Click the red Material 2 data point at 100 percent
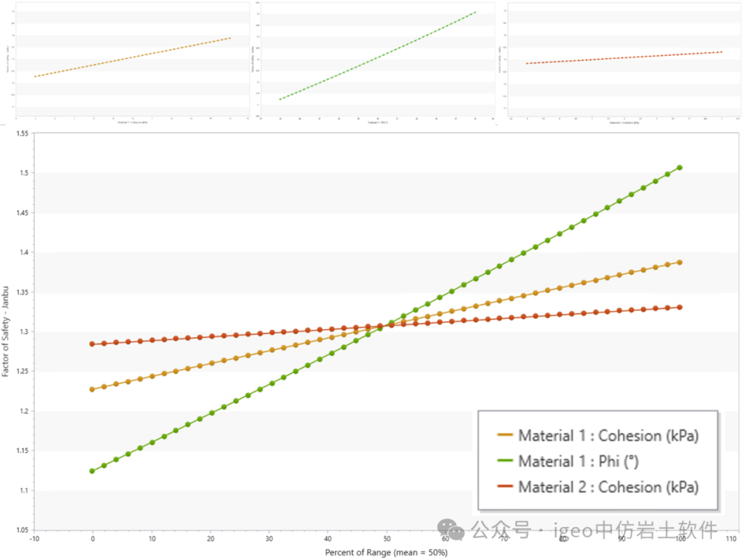 click(x=679, y=307)
